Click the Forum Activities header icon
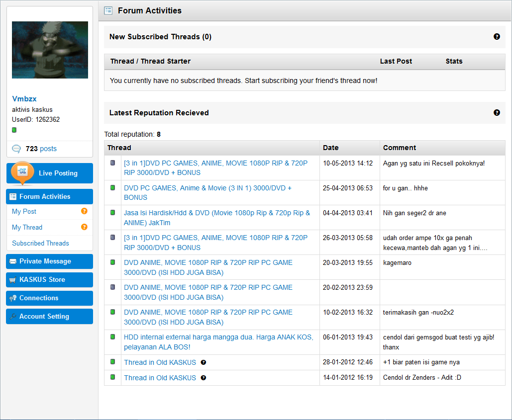Image resolution: width=512 pixels, height=420 pixels. pyautogui.click(x=108, y=10)
